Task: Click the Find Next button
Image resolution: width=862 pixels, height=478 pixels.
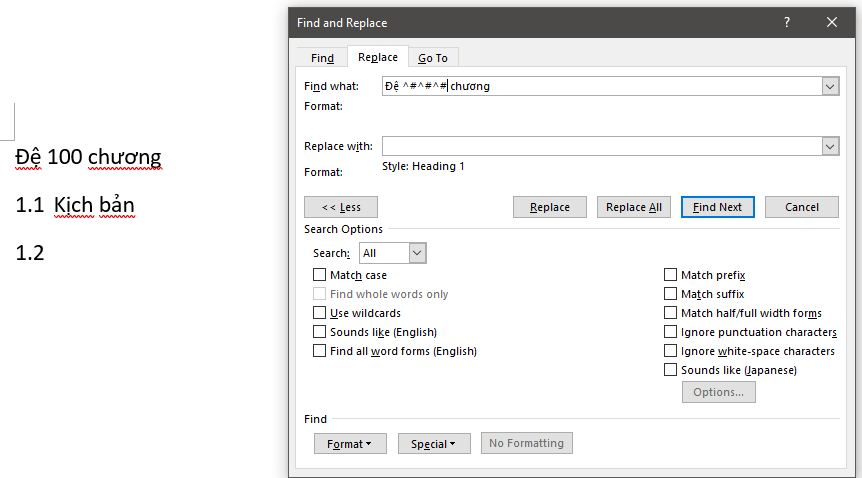Action: pyautogui.click(x=717, y=207)
